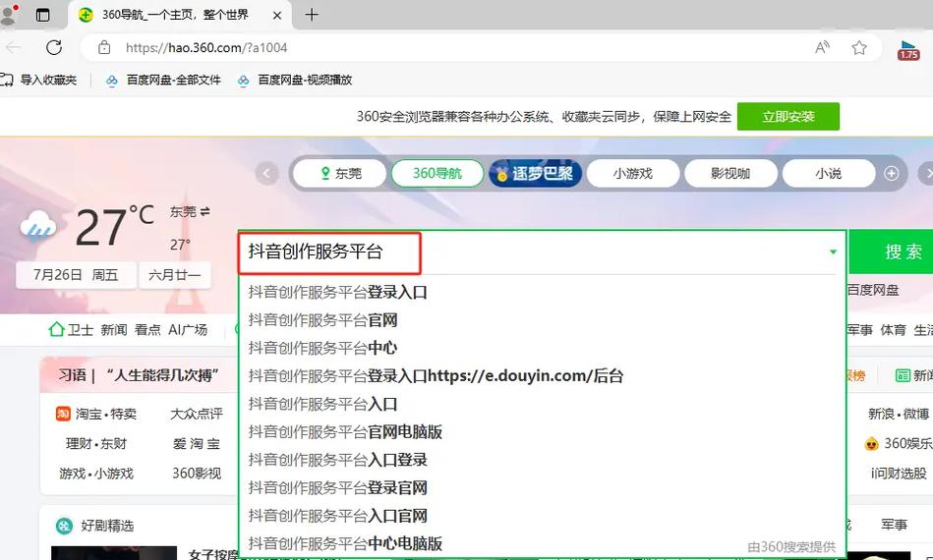Open a new tab with plus icon
933x560 pixels.
click(x=312, y=15)
